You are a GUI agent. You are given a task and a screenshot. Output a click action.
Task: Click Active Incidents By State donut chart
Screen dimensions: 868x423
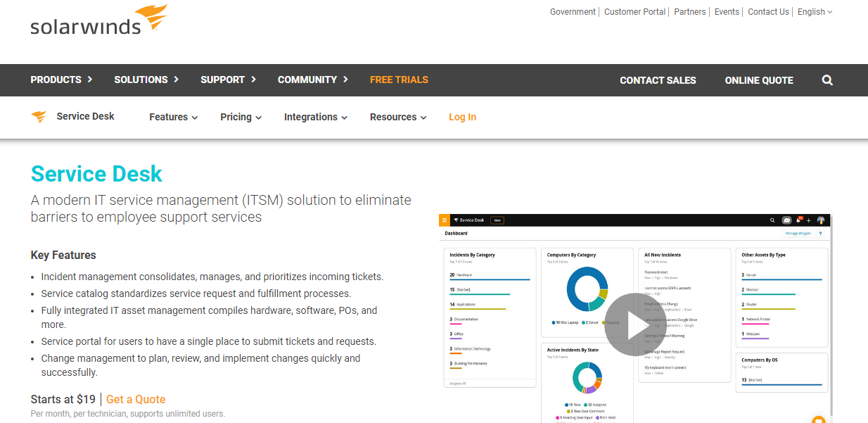click(587, 377)
